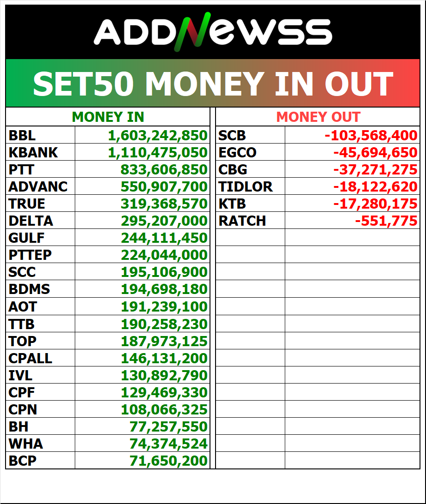Select the ADVANC stock symbol
The height and width of the screenshot is (504, 426).
(x=38, y=187)
